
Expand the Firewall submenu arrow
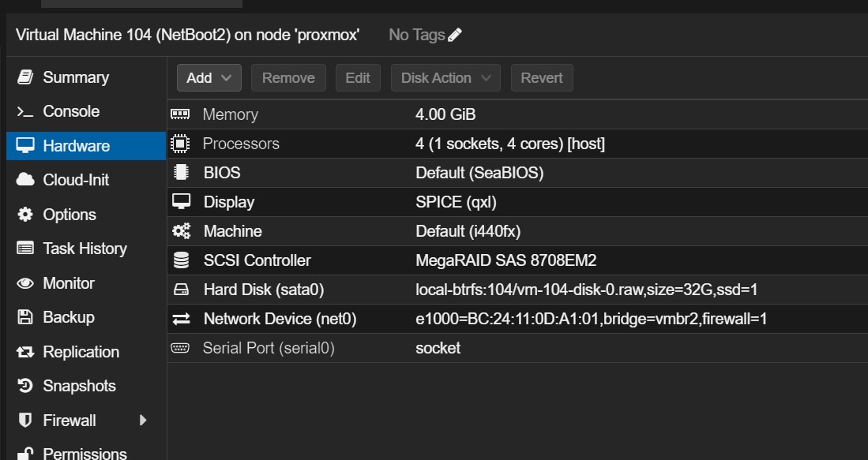pyautogui.click(x=143, y=421)
